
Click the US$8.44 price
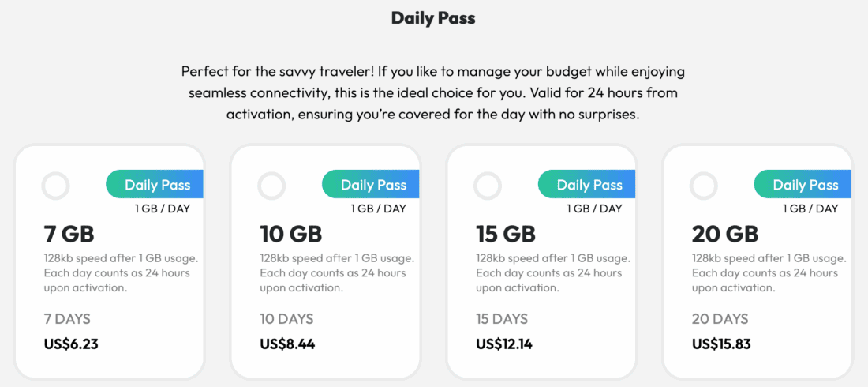click(287, 344)
